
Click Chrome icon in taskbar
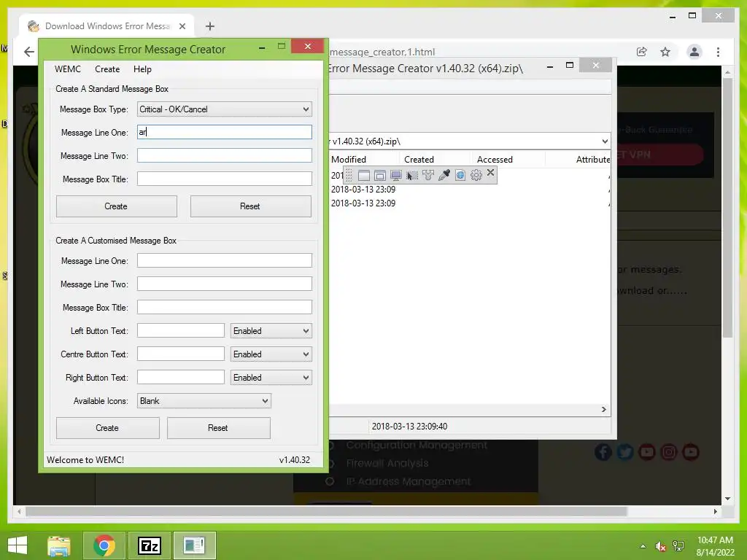[x=104, y=545]
